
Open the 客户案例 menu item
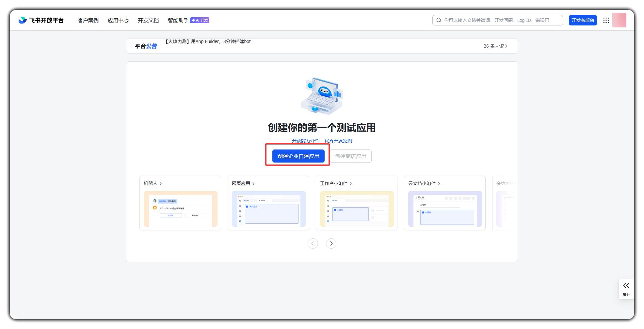(88, 20)
